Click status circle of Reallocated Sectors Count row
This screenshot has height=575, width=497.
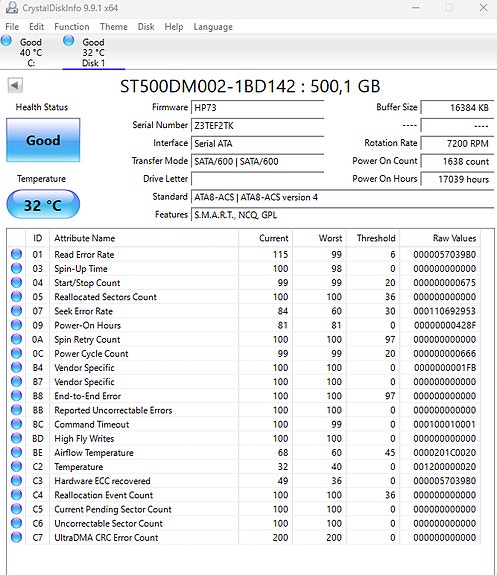(x=17, y=297)
